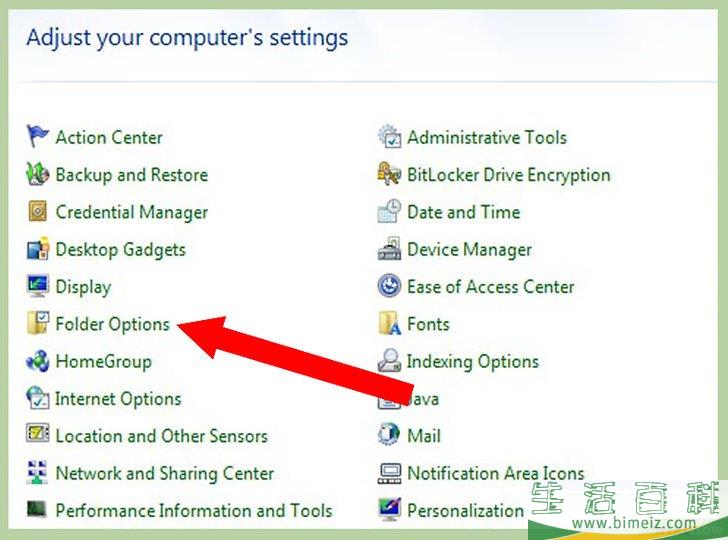This screenshot has width=728, height=540.
Task: Open the Desktop Gadgets icon
Action: [x=37, y=248]
